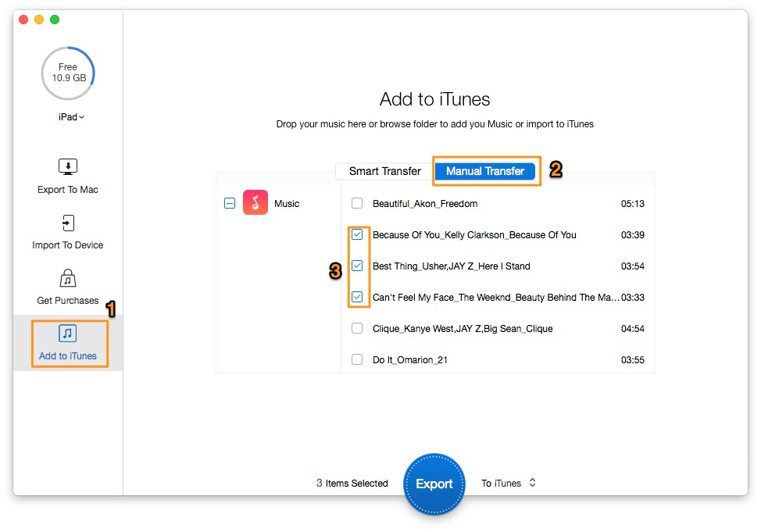The image size is (761, 532).
Task: Uncheck Can't Feel My Face checkbox
Action: 357,297
